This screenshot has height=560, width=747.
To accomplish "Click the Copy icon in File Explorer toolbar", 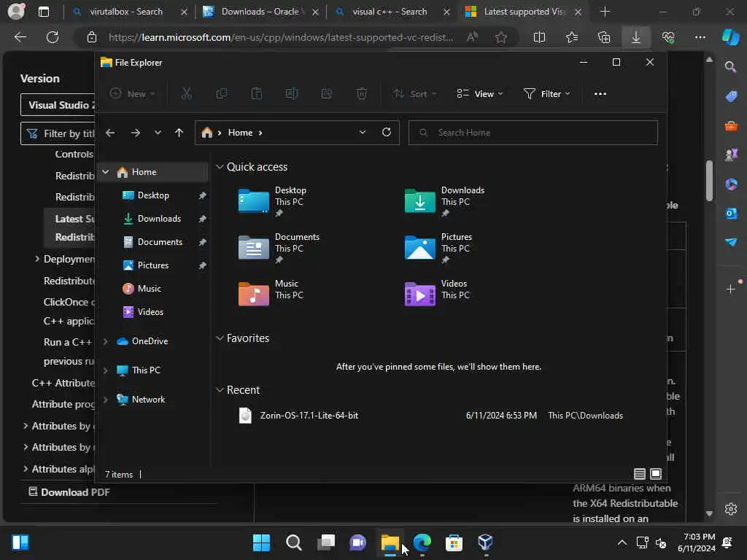I will tap(222, 94).
